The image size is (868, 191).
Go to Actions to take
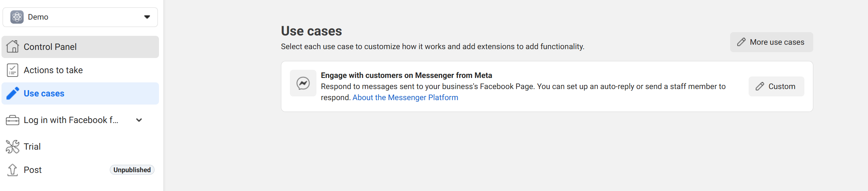(x=53, y=70)
